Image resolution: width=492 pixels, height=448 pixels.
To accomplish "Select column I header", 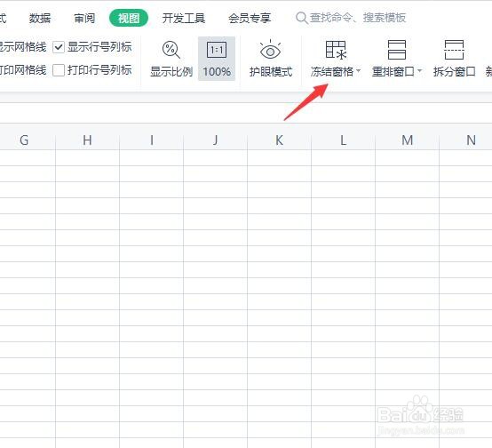I will pyautogui.click(x=152, y=140).
